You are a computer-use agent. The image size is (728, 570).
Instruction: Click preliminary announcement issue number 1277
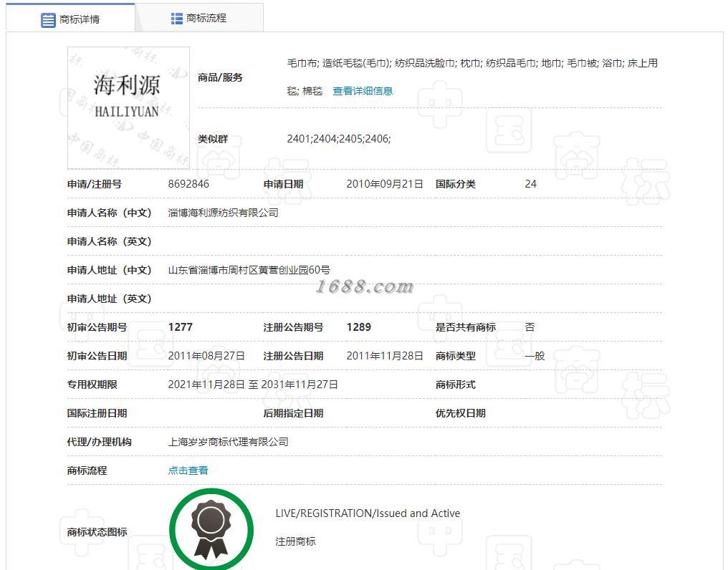(x=180, y=327)
